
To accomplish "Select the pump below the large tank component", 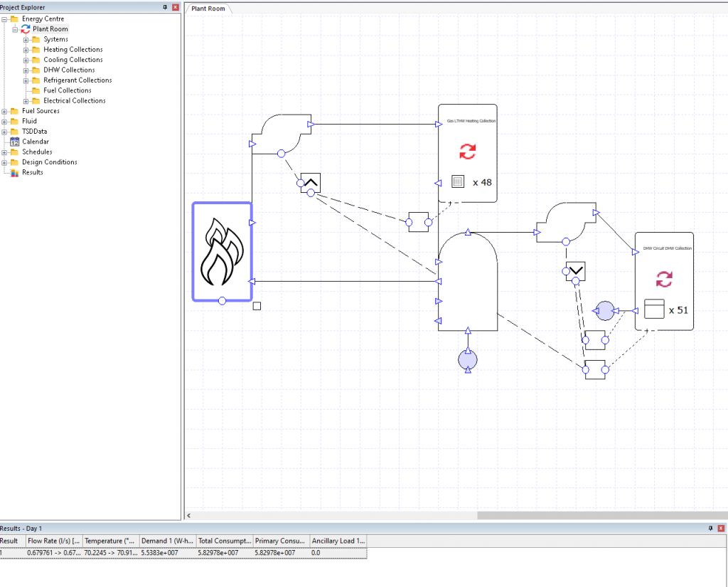I will pyautogui.click(x=468, y=359).
